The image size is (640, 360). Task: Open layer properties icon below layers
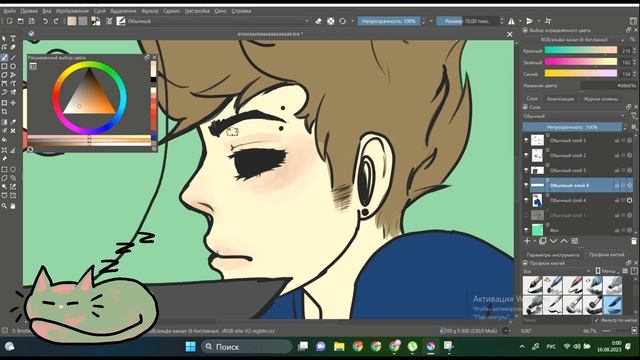point(575,241)
